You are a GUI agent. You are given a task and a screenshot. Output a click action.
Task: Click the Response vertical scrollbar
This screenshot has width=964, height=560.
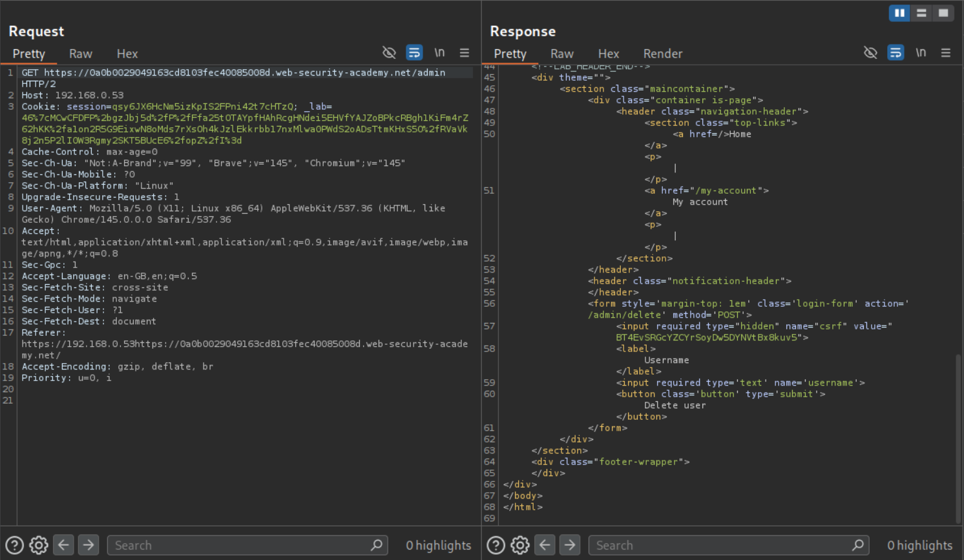coord(958,439)
